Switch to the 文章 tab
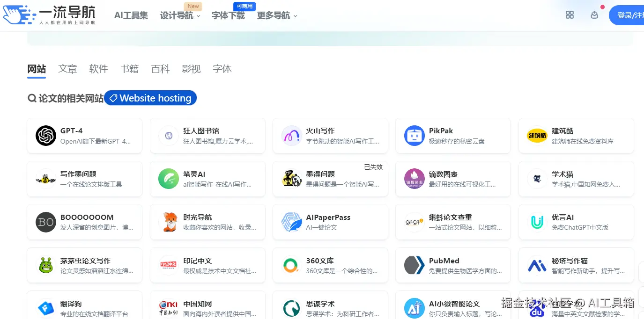The height and width of the screenshot is (319, 644). tap(67, 69)
